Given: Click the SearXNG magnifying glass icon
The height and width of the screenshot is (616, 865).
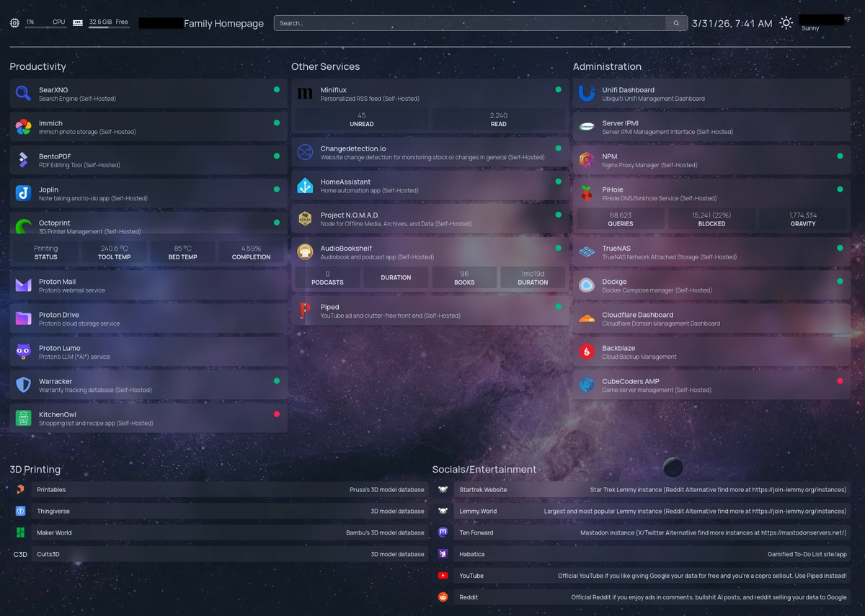Looking at the screenshot, I should point(23,94).
